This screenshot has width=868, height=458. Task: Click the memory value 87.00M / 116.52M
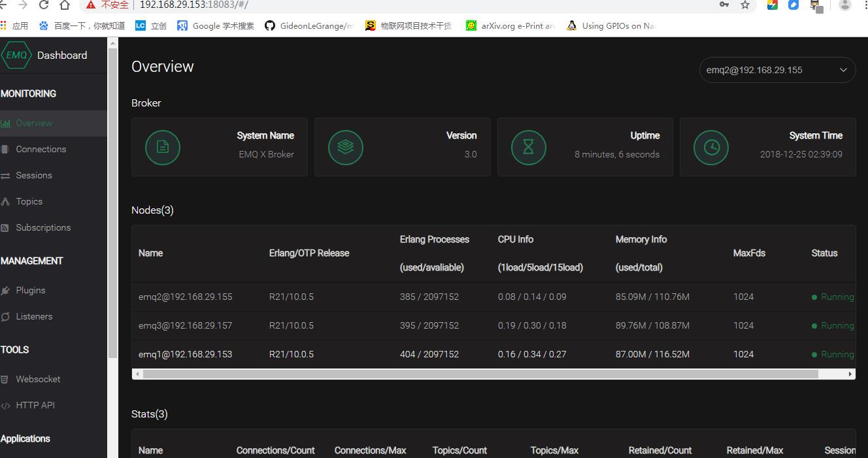tap(652, 354)
